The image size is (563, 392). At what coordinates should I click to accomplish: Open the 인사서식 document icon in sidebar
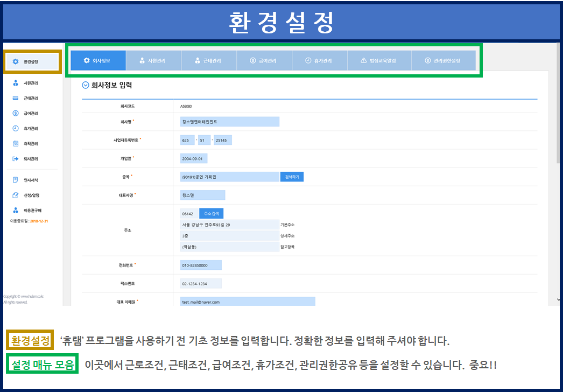[16, 180]
